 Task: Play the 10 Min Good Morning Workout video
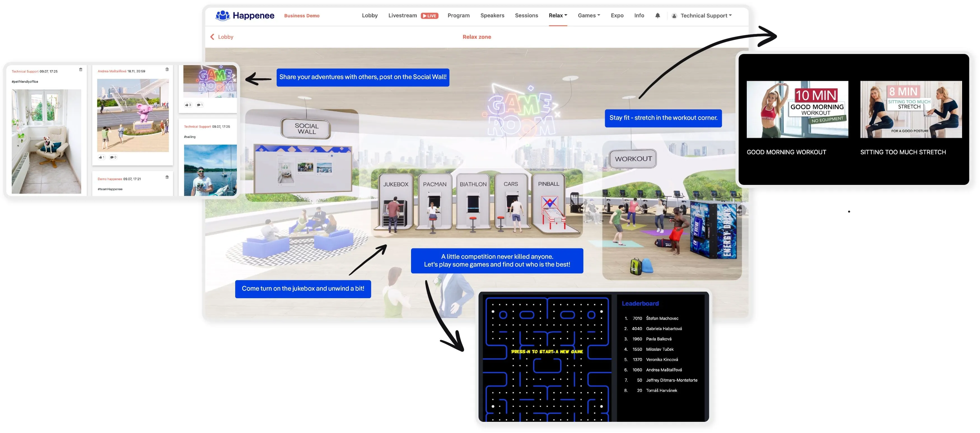[797, 109]
